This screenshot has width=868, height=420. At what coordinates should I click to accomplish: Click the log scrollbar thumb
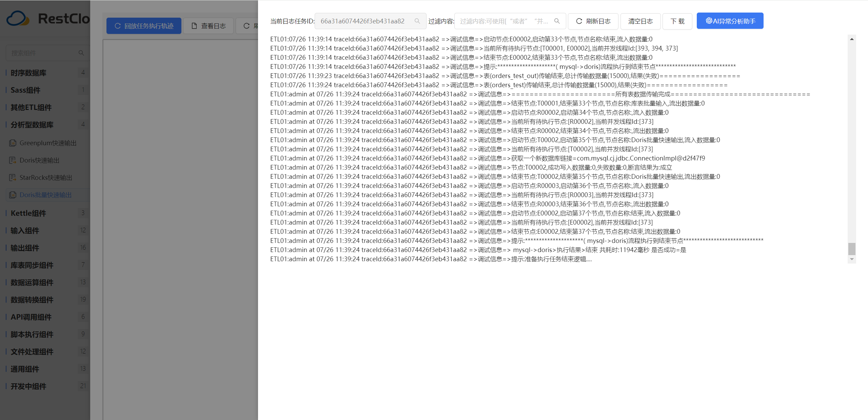[x=852, y=249]
